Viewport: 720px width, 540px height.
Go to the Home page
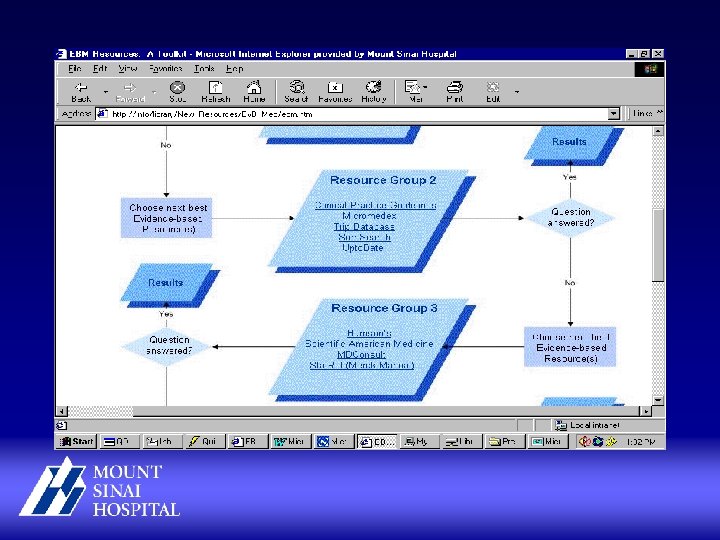click(x=254, y=92)
